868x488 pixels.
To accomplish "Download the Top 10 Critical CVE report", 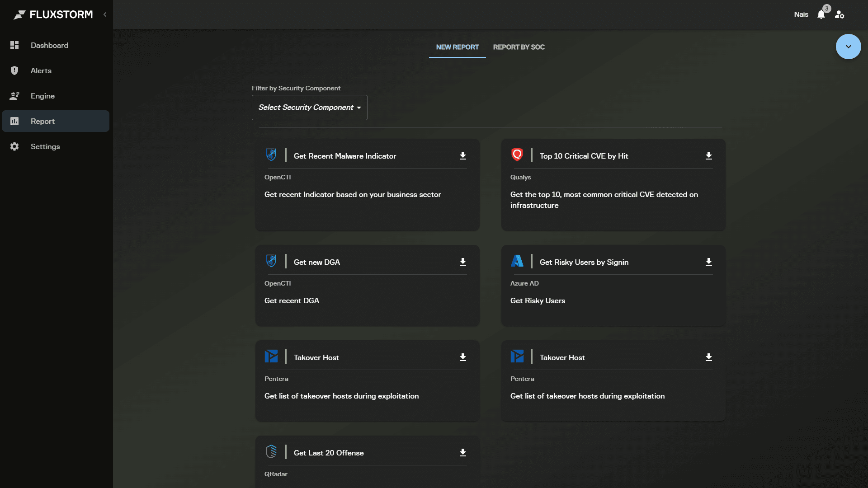I will 708,156.
